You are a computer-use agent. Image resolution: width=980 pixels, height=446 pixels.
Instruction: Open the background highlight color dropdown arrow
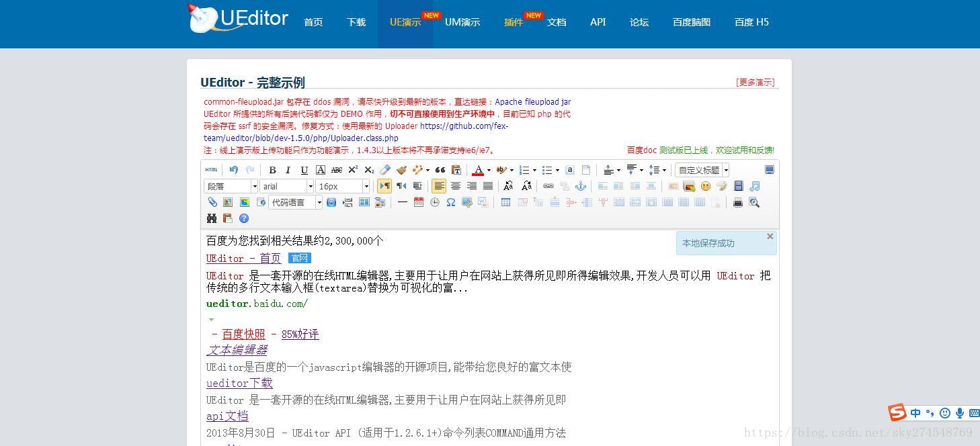[512, 171]
